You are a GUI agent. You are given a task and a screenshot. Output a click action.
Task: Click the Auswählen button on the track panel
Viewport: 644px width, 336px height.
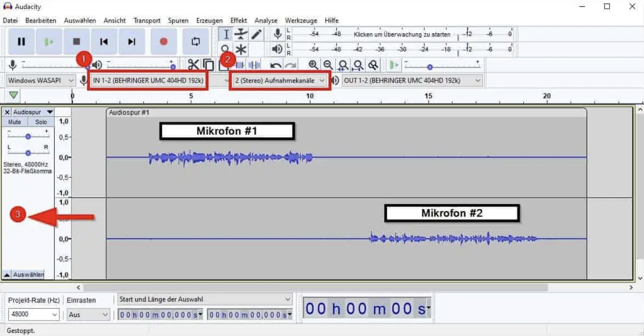28,275
